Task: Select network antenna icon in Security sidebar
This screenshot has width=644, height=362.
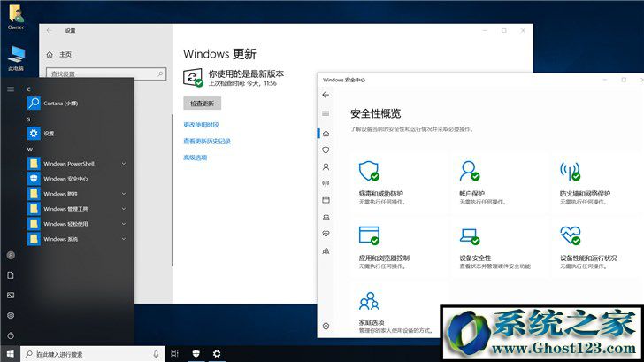Action: click(x=326, y=183)
